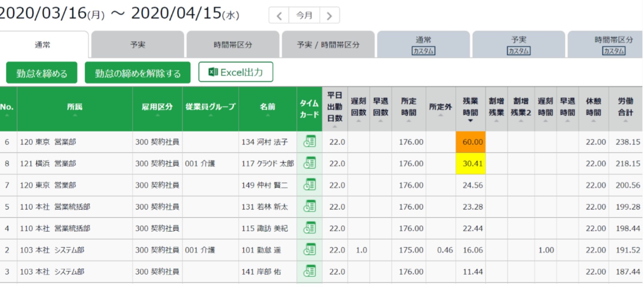Open time card icon for 勤怠 遥
The width and height of the screenshot is (644, 287).
click(309, 250)
